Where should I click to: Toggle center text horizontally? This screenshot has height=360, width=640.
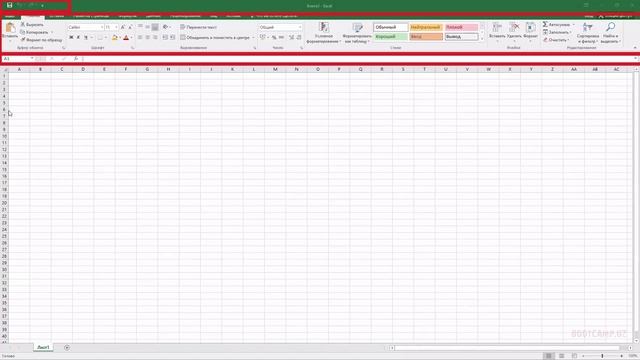pyautogui.click(x=147, y=37)
